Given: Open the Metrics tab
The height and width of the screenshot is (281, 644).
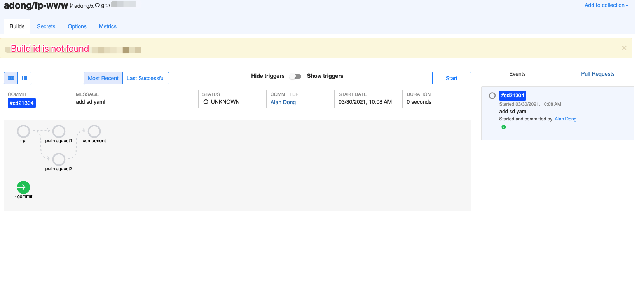Looking at the screenshot, I should (x=108, y=26).
